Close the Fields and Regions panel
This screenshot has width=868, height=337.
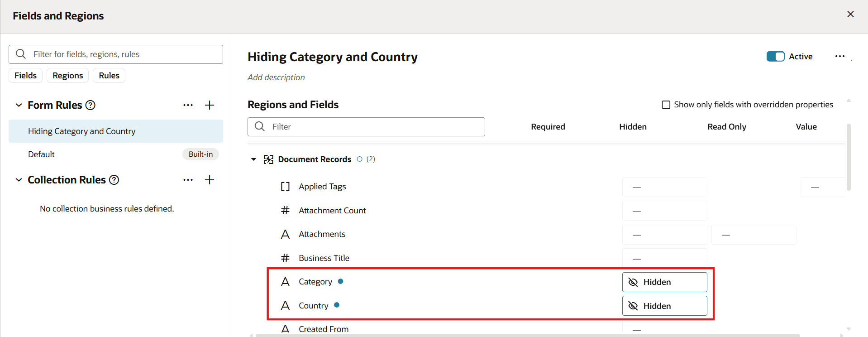pyautogui.click(x=850, y=14)
